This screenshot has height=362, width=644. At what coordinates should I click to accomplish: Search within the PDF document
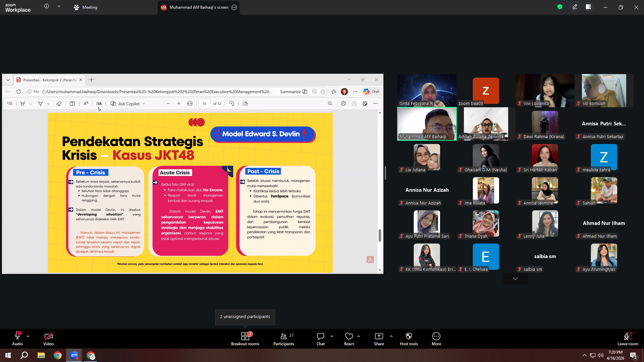tap(330, 104)
